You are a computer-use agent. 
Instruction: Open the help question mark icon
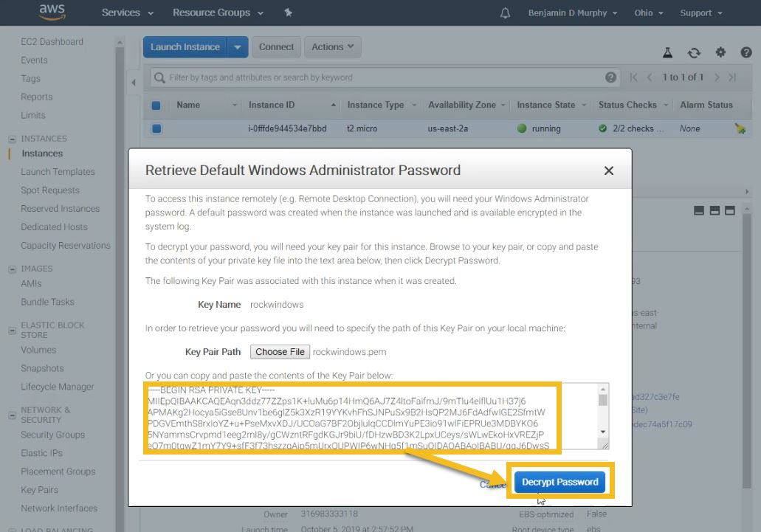(x=746, y=52)
